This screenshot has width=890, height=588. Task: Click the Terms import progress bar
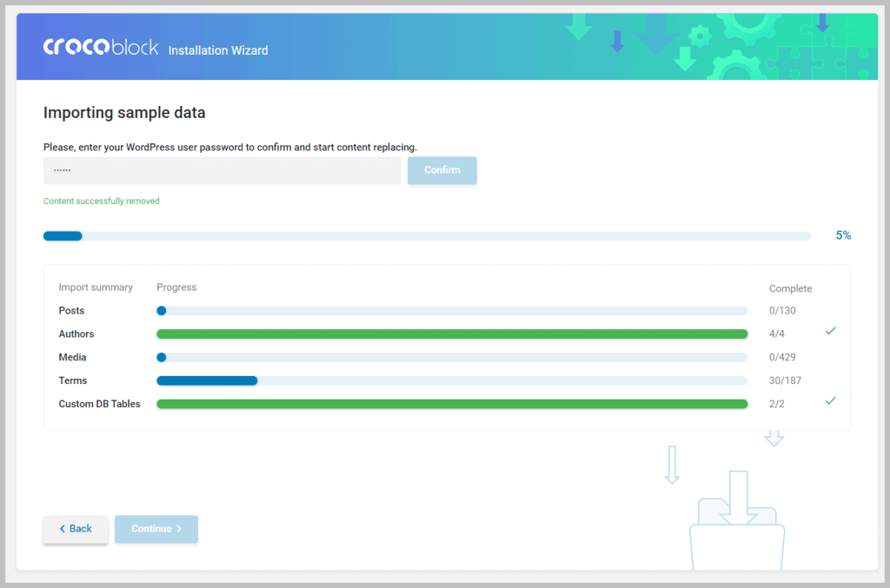[452, 380]
